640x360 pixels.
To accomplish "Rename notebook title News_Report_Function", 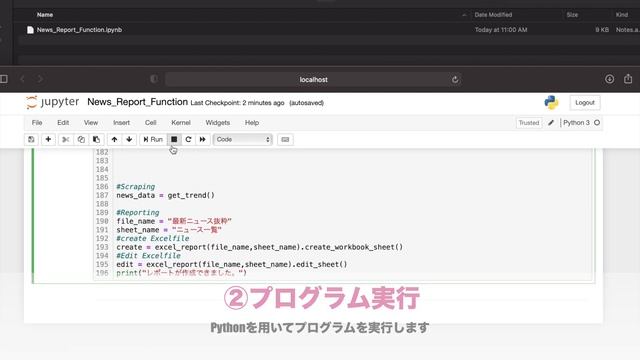I will (x=137, y=102).
